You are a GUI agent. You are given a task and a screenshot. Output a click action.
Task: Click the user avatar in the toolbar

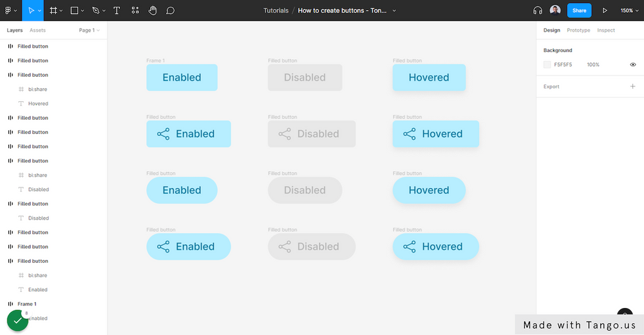click(x=555, y=10)
